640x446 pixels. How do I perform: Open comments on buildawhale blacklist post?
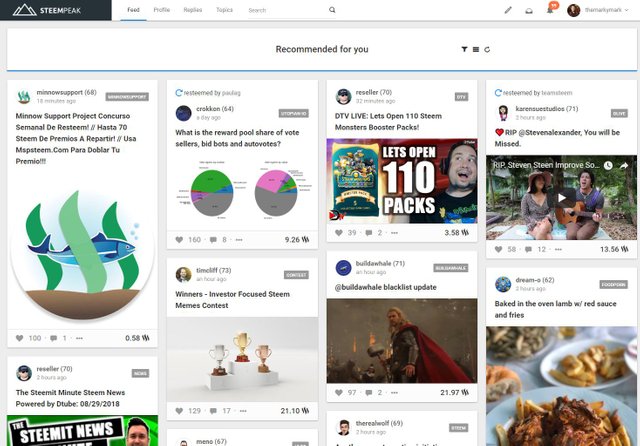(369, 393)
